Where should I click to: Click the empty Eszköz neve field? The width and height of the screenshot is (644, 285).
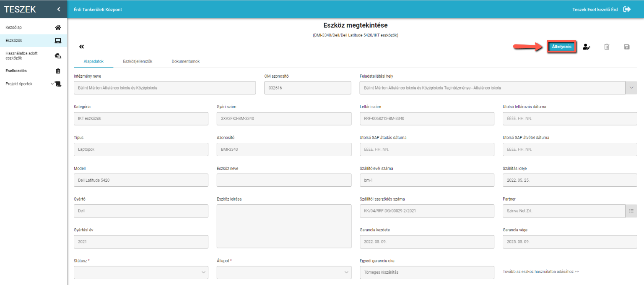pyautogui.click(x=284, y=180)
